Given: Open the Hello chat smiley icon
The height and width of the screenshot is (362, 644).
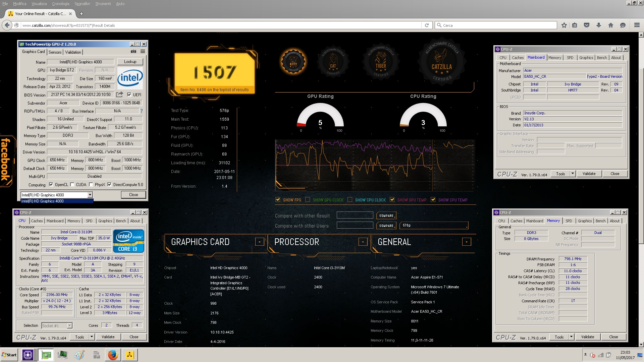Looking at the screenshot, I should (x=623, y=25).
